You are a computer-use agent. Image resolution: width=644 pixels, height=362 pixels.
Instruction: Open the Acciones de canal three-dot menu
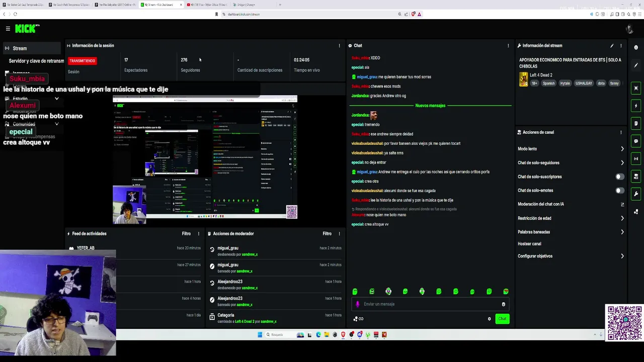coord(621,132)
